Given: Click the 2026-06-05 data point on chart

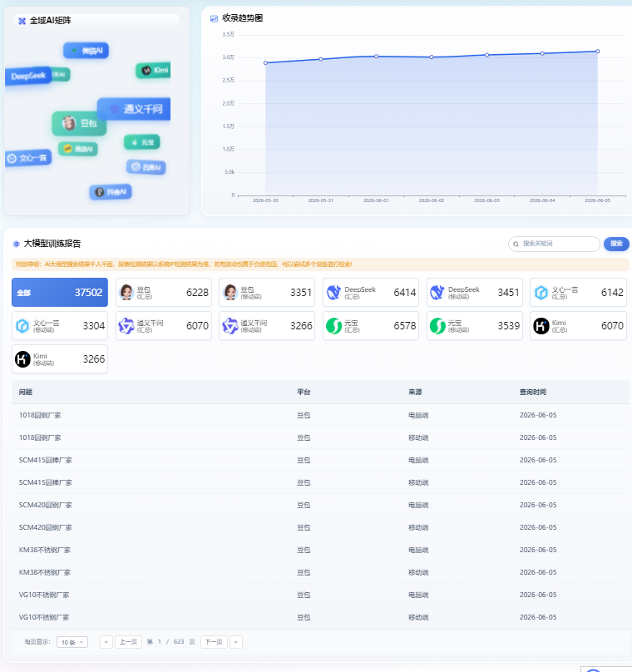Looking at the screenshot, I should click(x=598, y=52).
